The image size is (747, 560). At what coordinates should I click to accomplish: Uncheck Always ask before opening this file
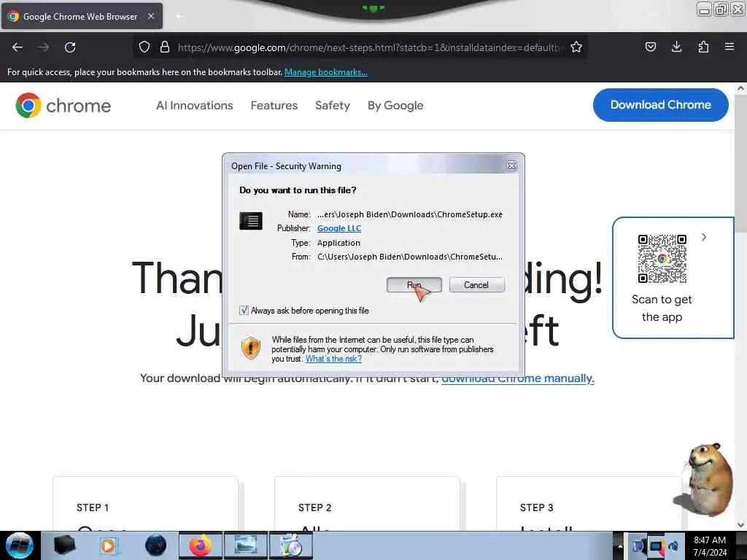[244, 311]
